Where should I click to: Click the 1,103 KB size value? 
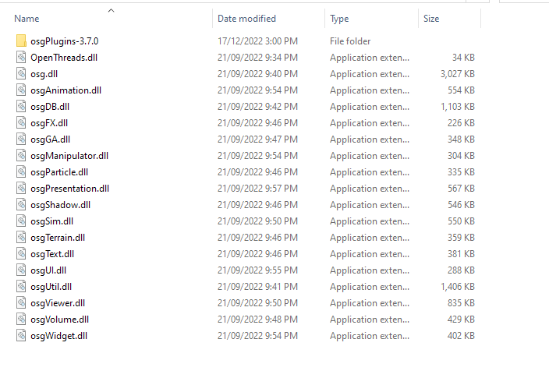(x=457, y=107)
